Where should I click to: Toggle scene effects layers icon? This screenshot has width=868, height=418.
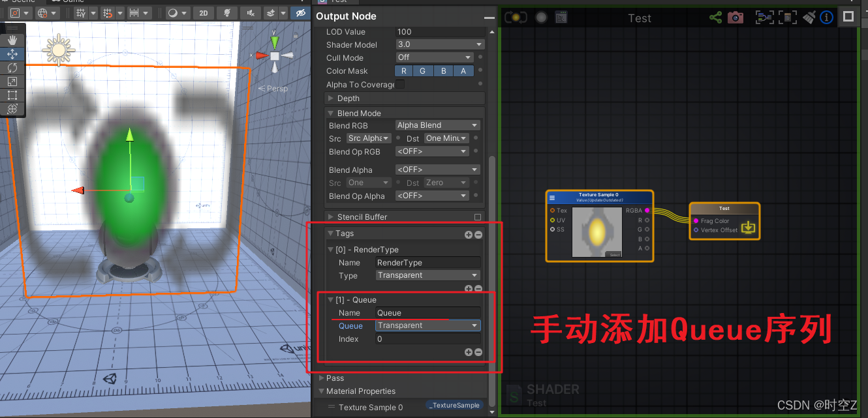click(270, 13)
